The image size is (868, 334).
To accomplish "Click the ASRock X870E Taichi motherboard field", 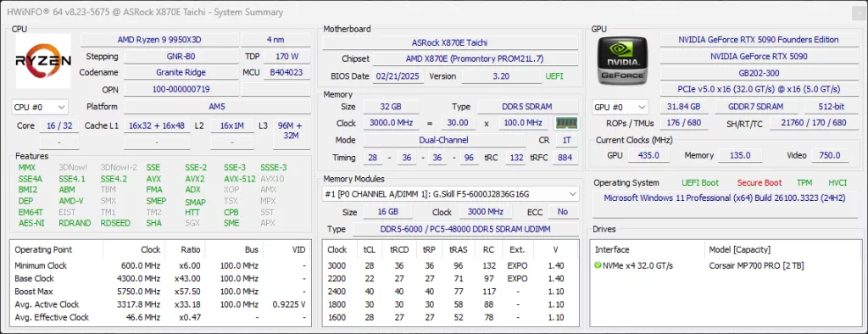I will click(450, 42).
